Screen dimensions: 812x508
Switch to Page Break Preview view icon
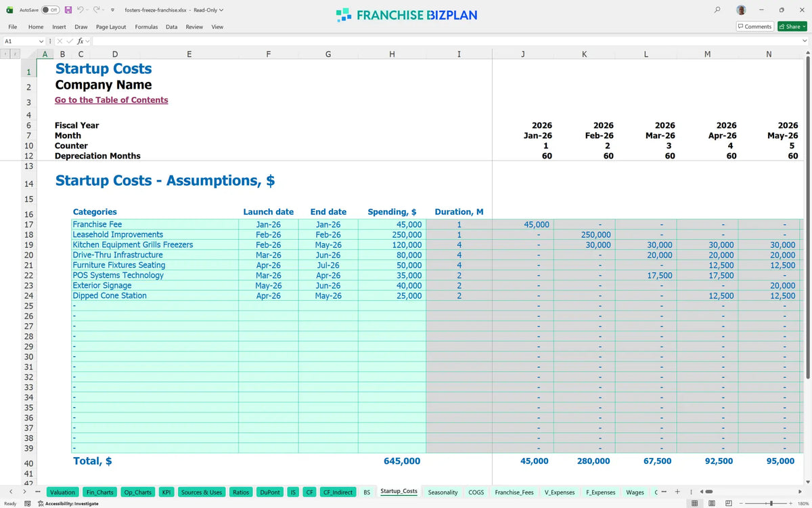(x=728, y=503)
